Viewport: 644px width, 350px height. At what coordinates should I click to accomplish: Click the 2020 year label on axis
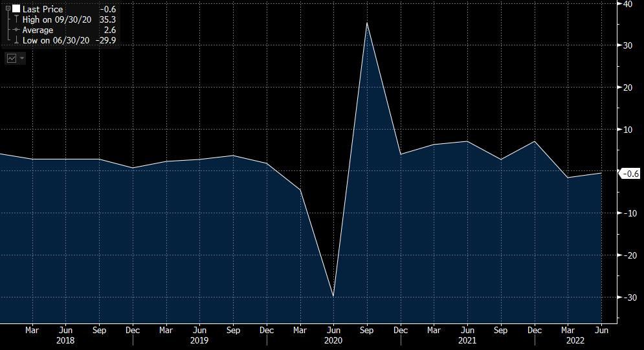point(333,340)
